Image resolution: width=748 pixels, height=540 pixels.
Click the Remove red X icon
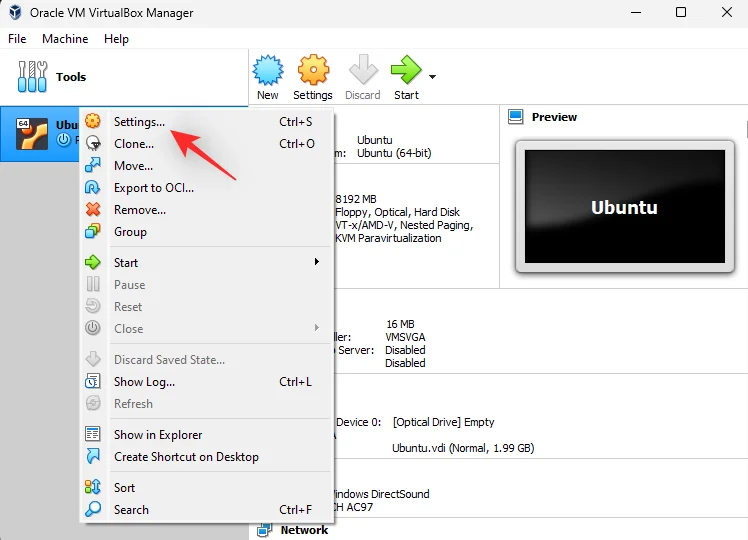[x=93, y=210]
